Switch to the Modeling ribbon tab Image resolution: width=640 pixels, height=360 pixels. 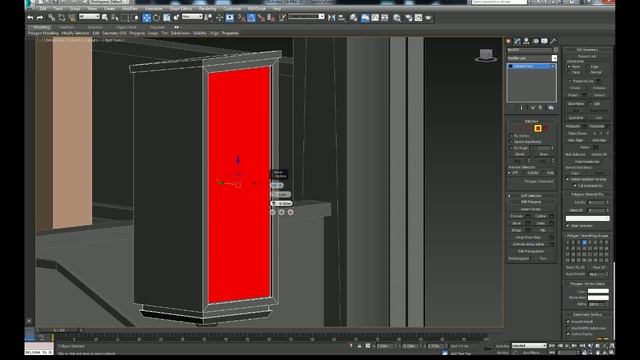tap(41, 27)
